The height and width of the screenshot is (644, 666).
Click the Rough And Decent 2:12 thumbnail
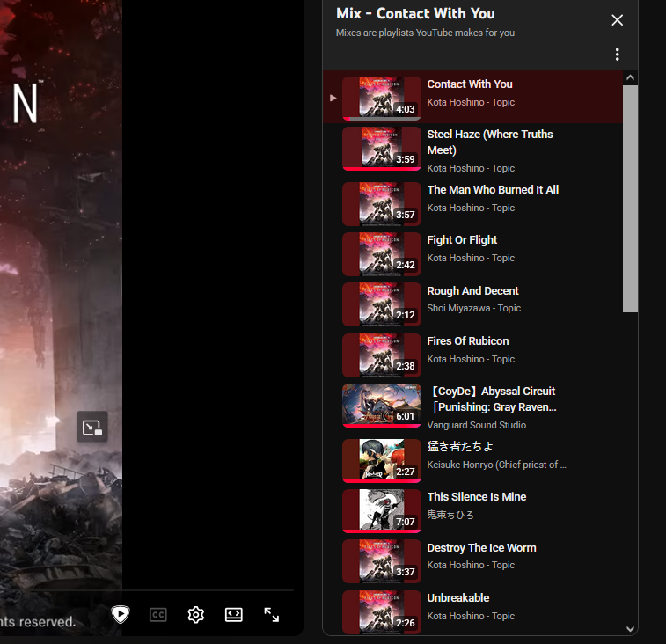tap(382, 304)
